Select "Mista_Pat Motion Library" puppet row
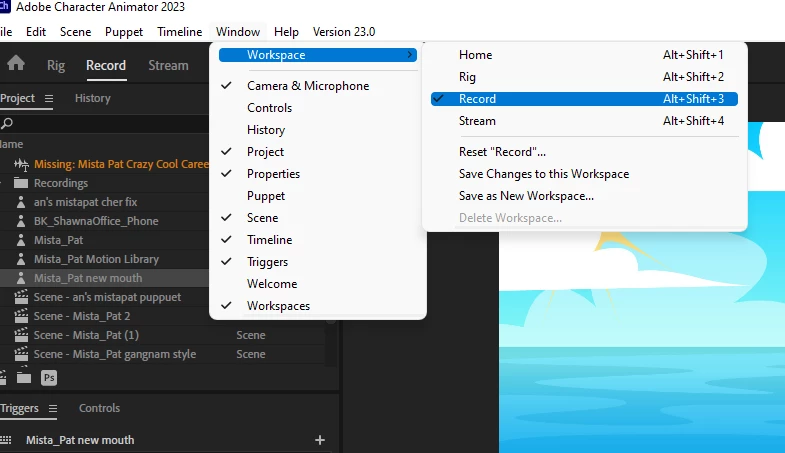 point(105,259)
